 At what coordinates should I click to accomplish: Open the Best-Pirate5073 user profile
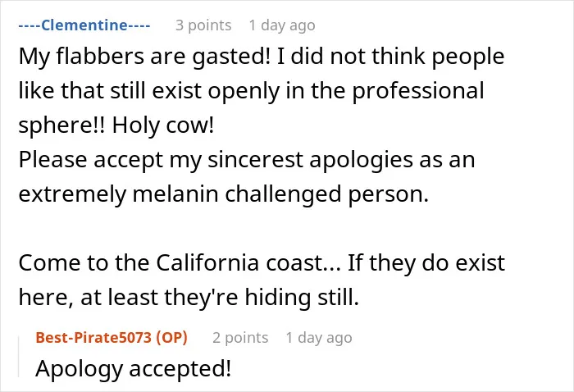93,337
